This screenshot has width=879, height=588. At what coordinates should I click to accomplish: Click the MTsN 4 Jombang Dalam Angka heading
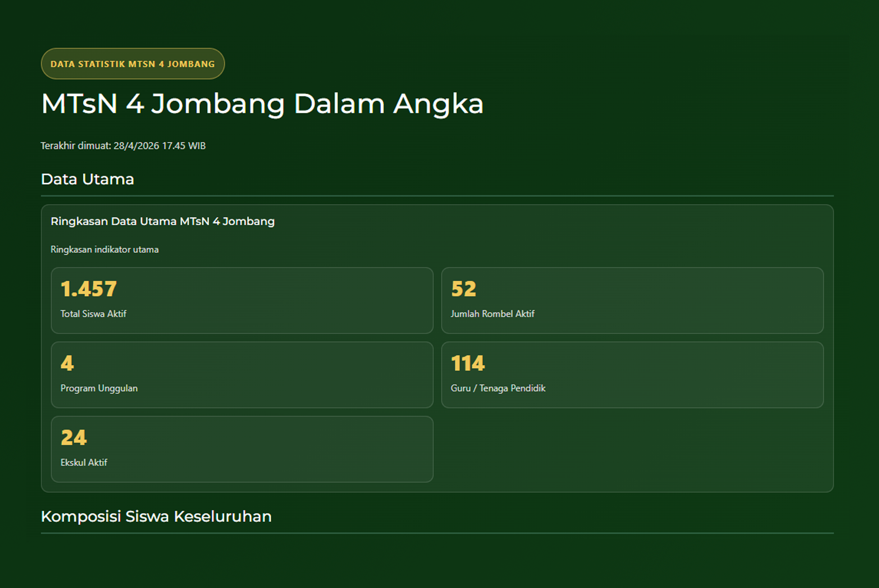[262, 104]
